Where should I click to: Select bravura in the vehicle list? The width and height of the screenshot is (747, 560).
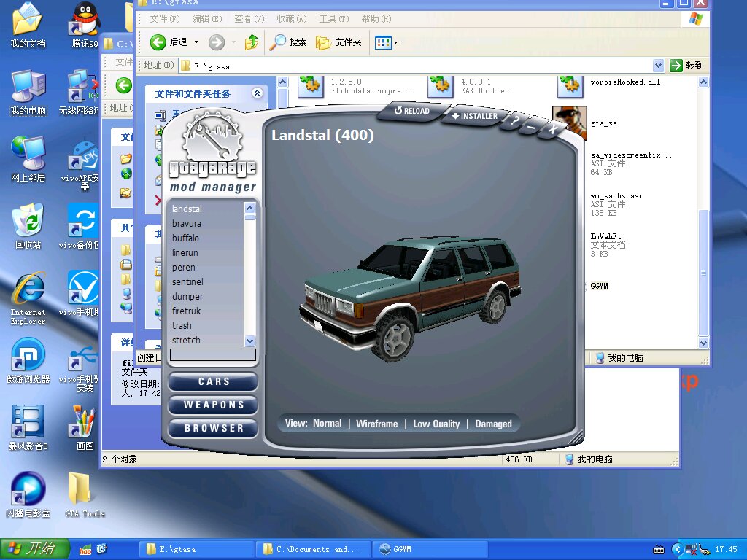tap(206, 223)
